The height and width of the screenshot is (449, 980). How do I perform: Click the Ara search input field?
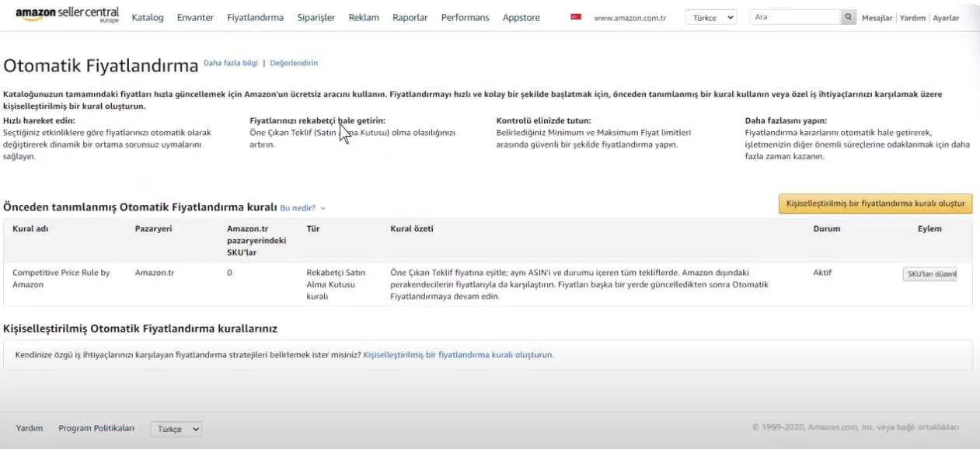click(795, 17)
